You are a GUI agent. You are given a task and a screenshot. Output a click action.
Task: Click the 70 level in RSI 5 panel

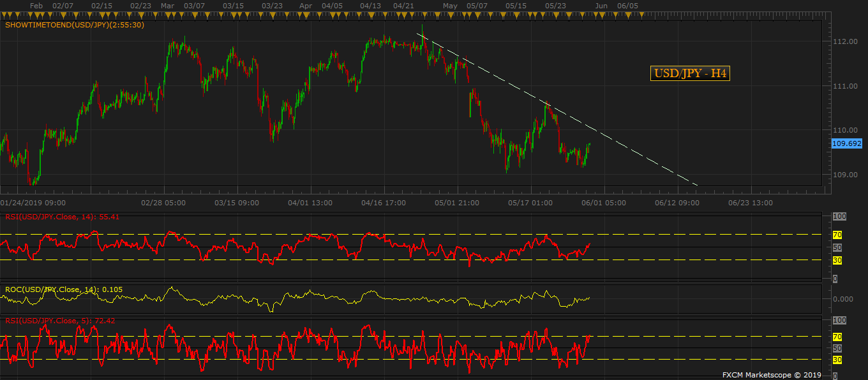tap(837, 337)
